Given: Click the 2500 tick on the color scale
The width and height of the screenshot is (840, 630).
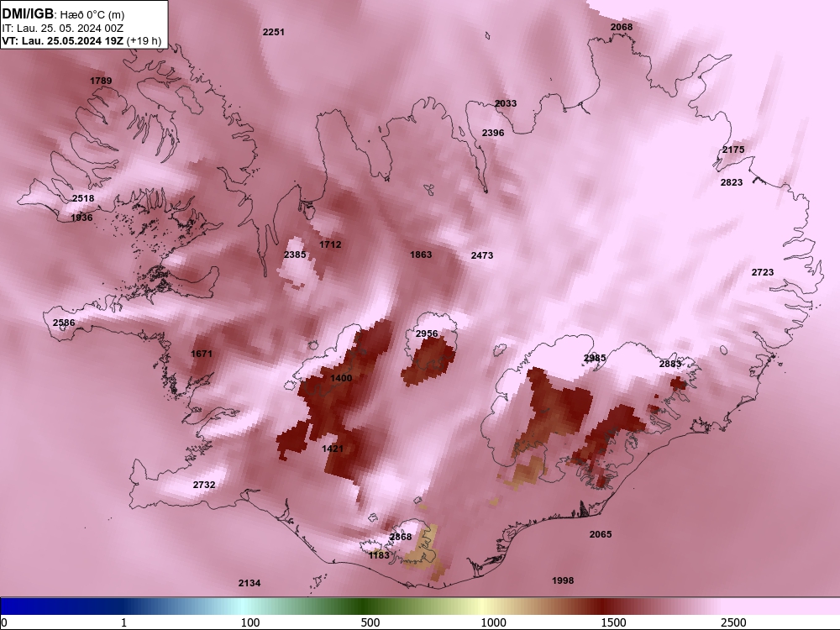Looking at the screenshot, I should (733, 622).
